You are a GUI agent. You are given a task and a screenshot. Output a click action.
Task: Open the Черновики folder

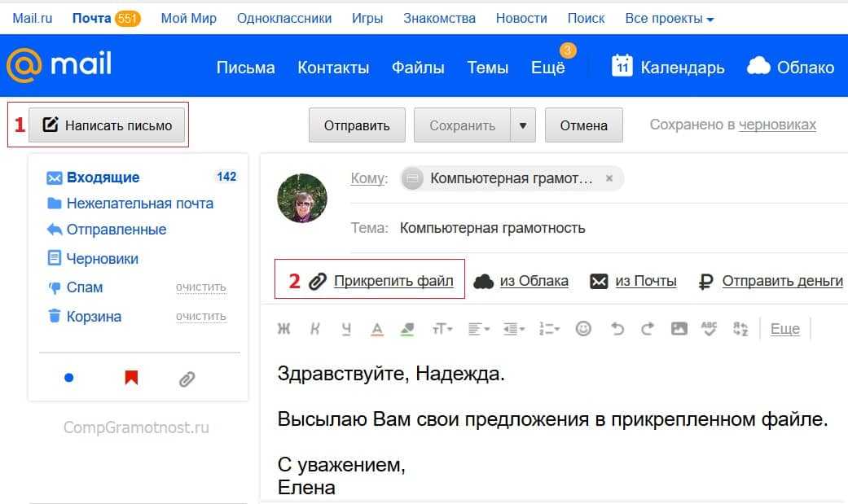click(102, 258)
